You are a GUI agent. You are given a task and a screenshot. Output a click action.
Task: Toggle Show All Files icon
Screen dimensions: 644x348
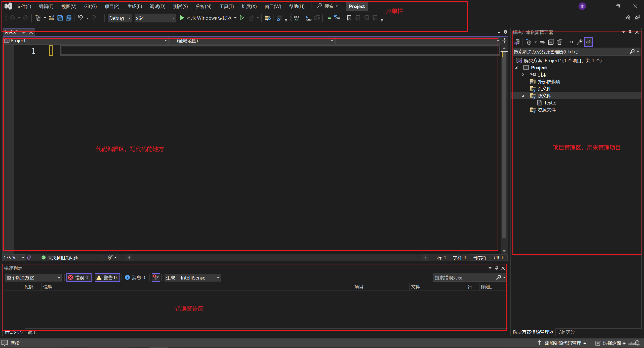[559, 42]
